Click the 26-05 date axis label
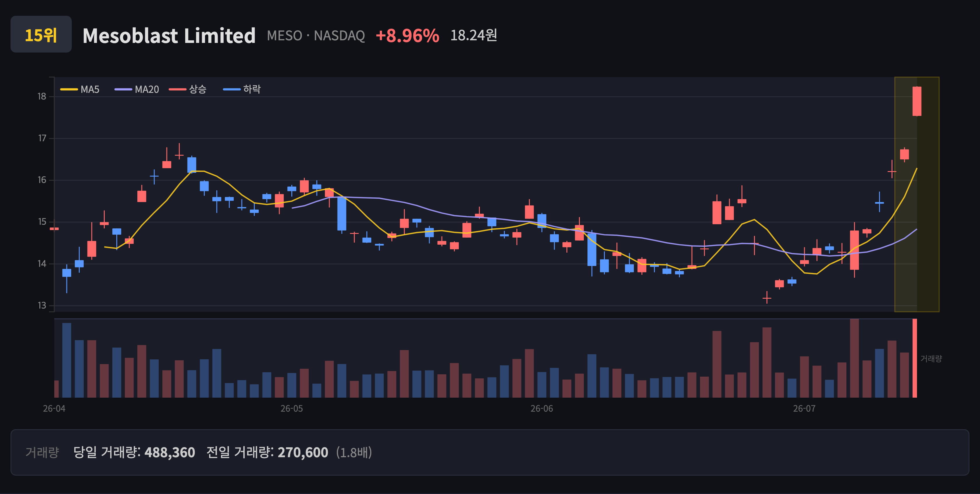The height and width of the screenshot is (494, 980). 292,408
